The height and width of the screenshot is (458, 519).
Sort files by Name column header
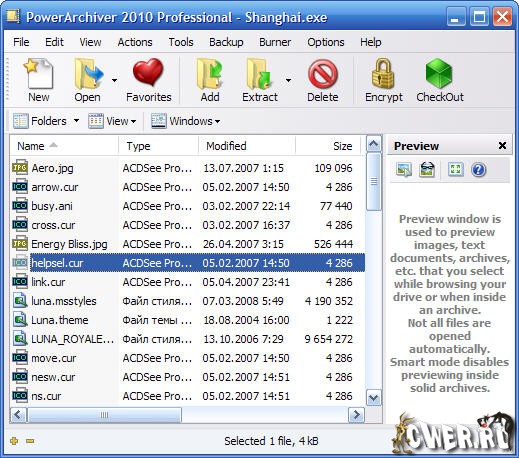point(64,146)
